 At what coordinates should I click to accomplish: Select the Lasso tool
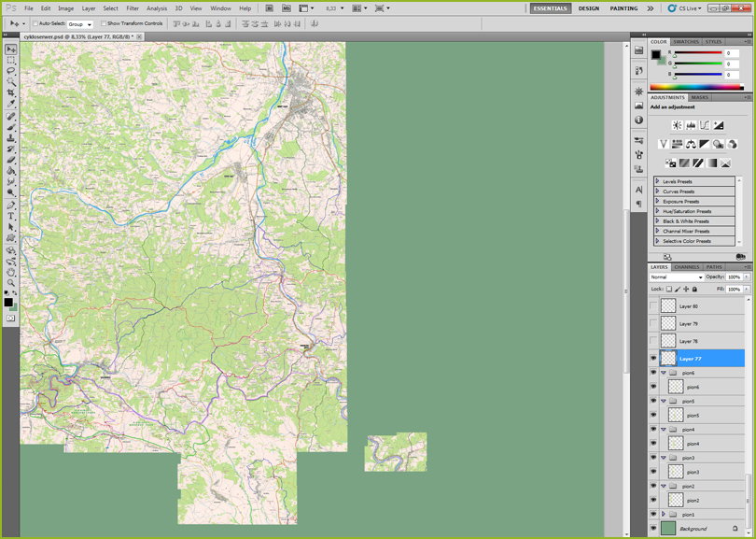(x=10, y=71)
